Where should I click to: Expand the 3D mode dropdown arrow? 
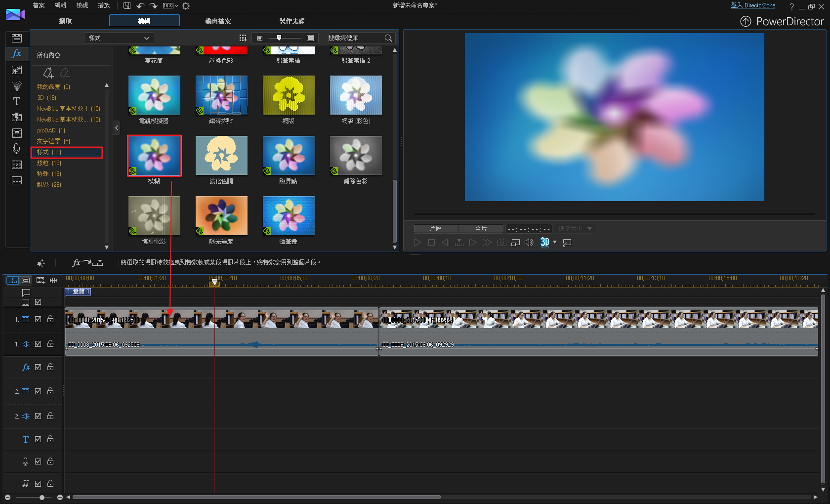pos(555,242)
